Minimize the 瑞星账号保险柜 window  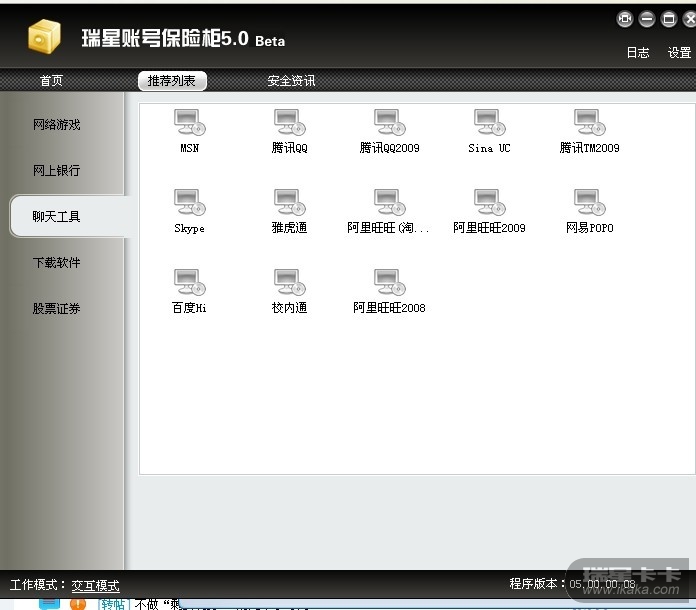(x=647, y=19)
